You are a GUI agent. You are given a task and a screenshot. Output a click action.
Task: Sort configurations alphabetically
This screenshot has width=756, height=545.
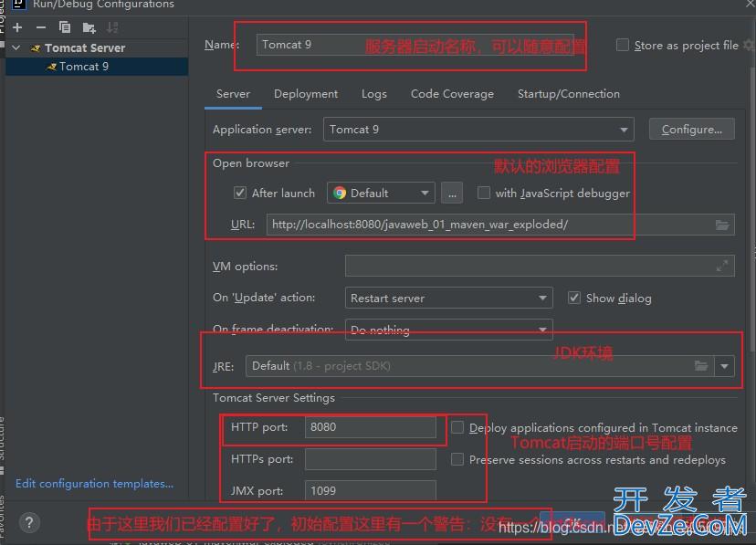[x=112, y=27]
